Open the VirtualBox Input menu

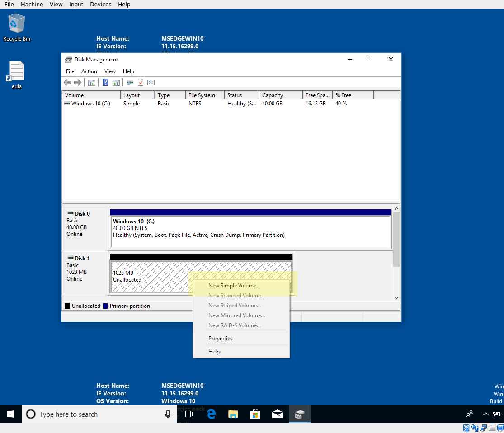pyautogui.click(x=76, y=4)
